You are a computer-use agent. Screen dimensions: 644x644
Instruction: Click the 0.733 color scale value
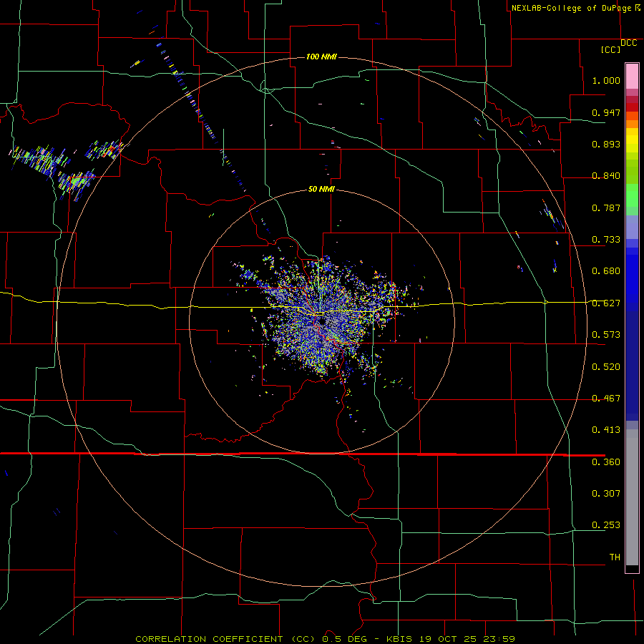coord(606,240)
